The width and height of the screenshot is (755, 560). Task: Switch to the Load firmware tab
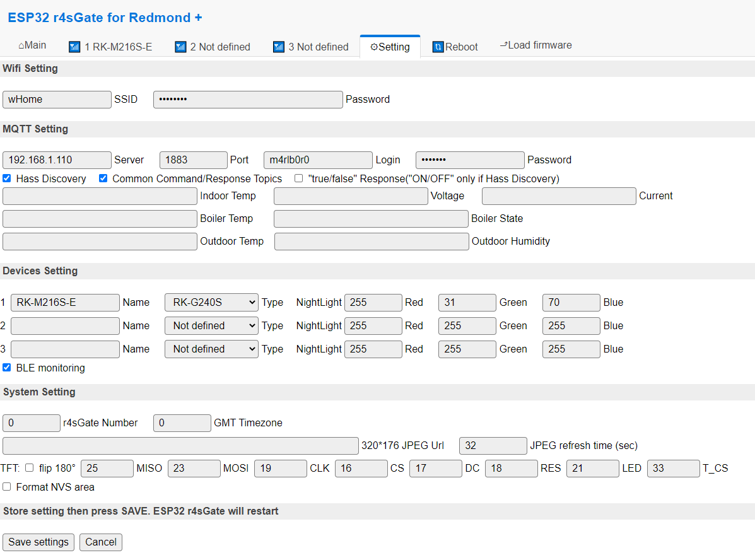click(x=539, y=45)
